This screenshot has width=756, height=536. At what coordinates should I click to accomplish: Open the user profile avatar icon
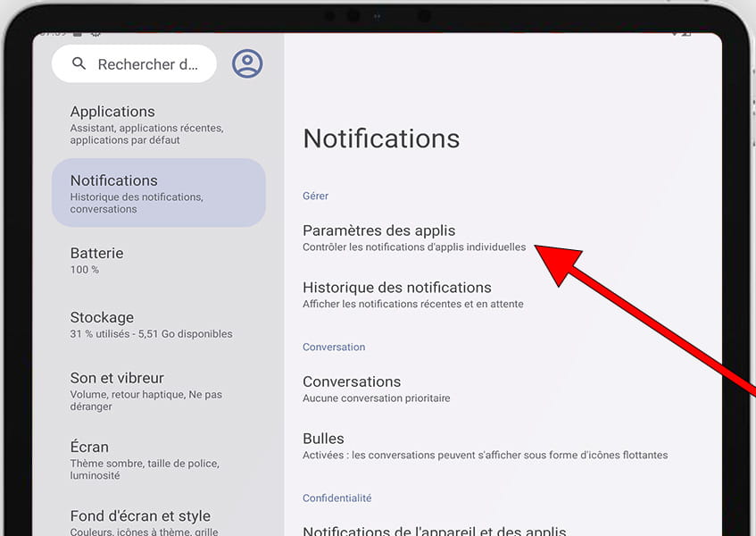click(247, 63)
